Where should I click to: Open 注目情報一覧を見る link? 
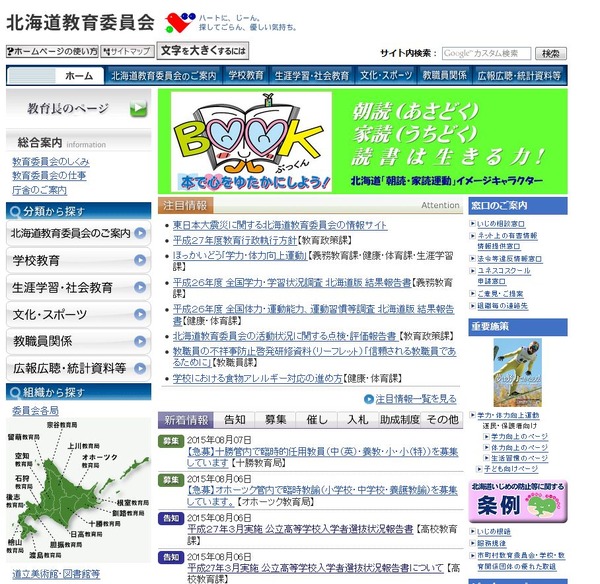tap(416, 399)
